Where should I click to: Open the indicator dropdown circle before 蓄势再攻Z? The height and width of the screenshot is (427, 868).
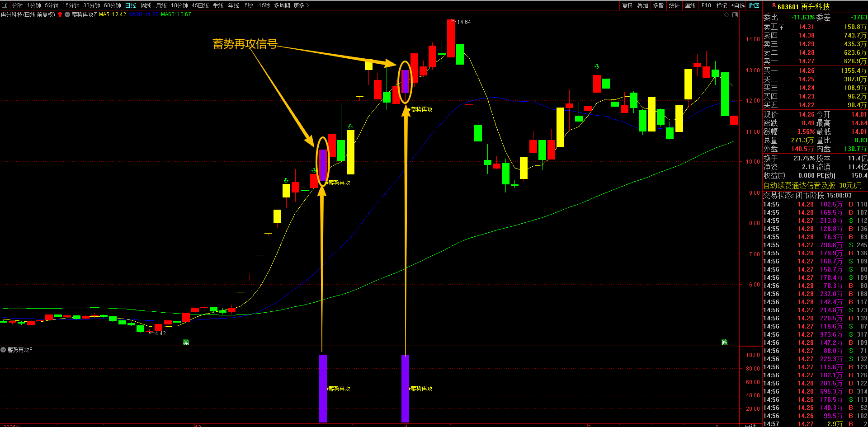pos(67,14)
